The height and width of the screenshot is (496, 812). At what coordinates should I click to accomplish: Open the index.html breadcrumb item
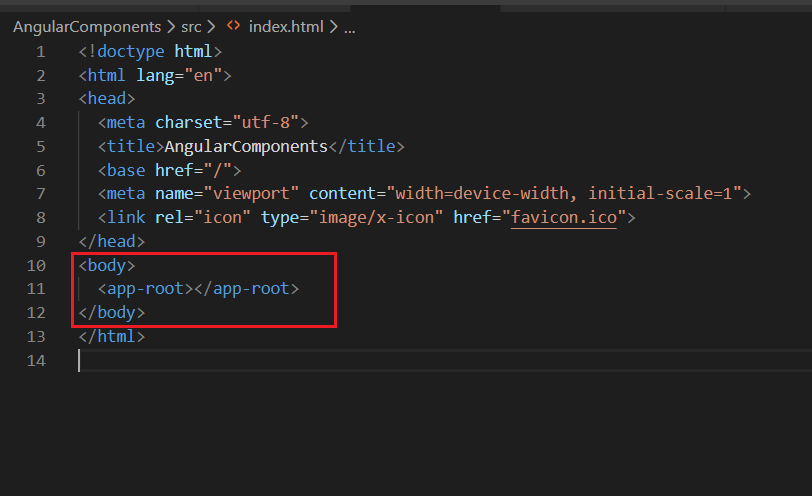[x=286, y=26]
